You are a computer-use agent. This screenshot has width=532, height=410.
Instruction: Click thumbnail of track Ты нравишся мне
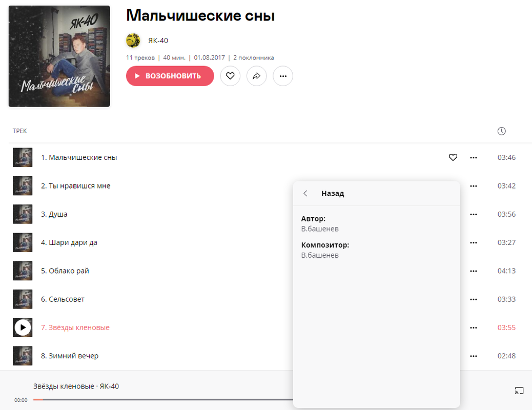[23, 186]
